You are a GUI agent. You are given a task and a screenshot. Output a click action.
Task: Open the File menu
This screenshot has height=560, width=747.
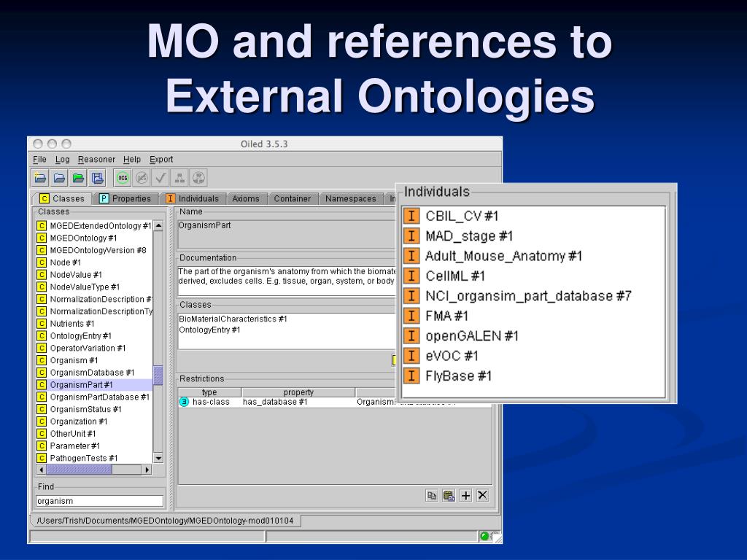pos(39,160)
